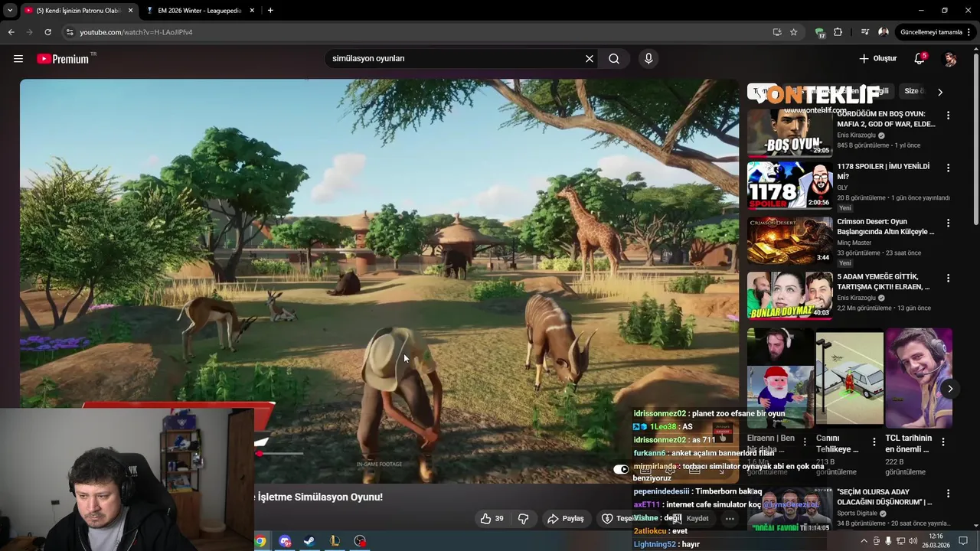Open the notifications bell
980x551 pixels.
920,59
